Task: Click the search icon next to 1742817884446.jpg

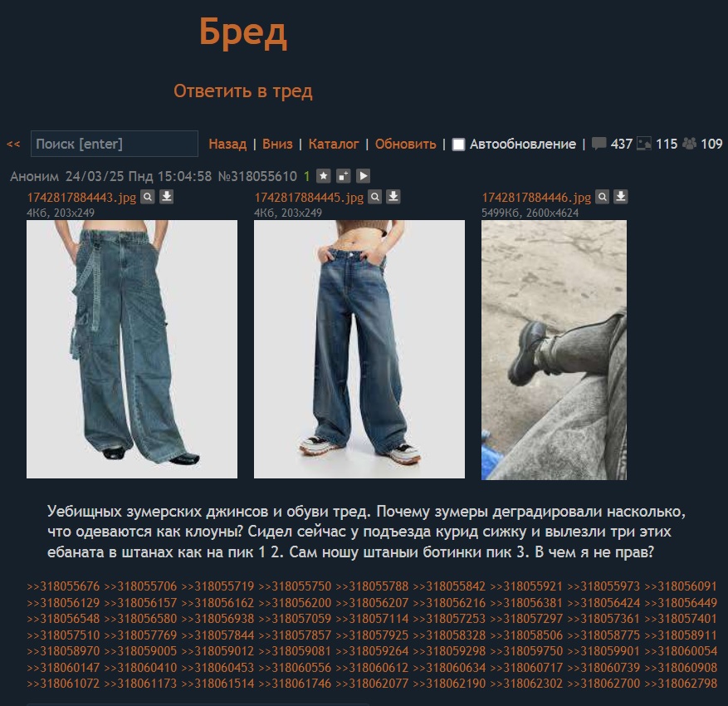Action: click(602, 197)
